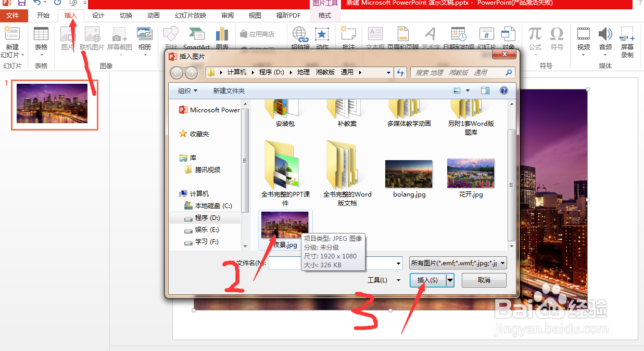This screenshot has width=644, height=351.
Task: Switch to the Review (审阅) tab
Action: (x=228, y=16)
